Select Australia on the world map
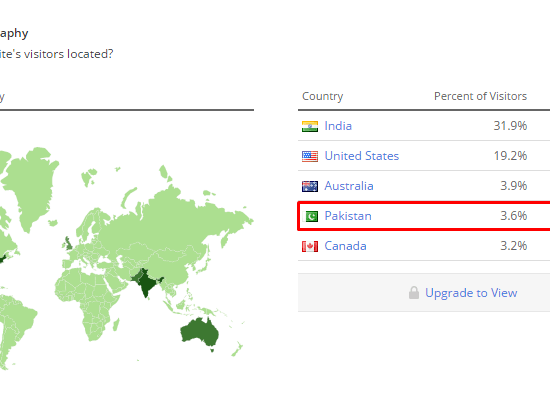 (200, 332)
